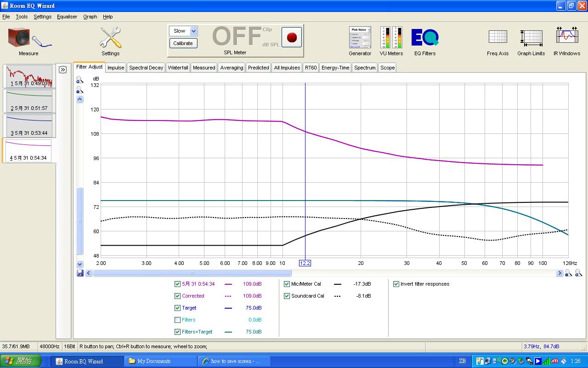588x368 pixels.
Task: Start the SPL Meter record button
Action: [x=292, y=37]
